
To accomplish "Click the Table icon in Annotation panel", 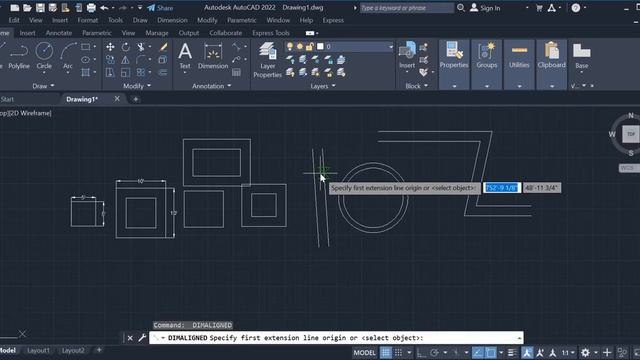I will 236,73.
